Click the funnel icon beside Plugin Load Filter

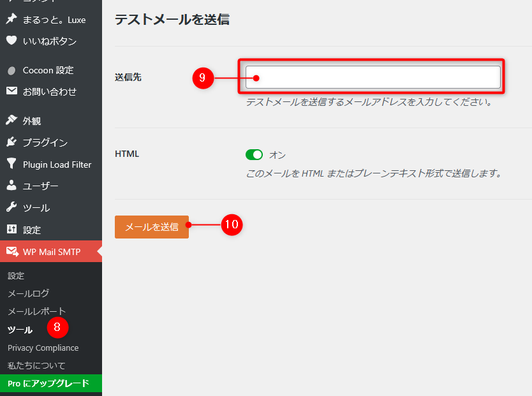coord(11,163)
